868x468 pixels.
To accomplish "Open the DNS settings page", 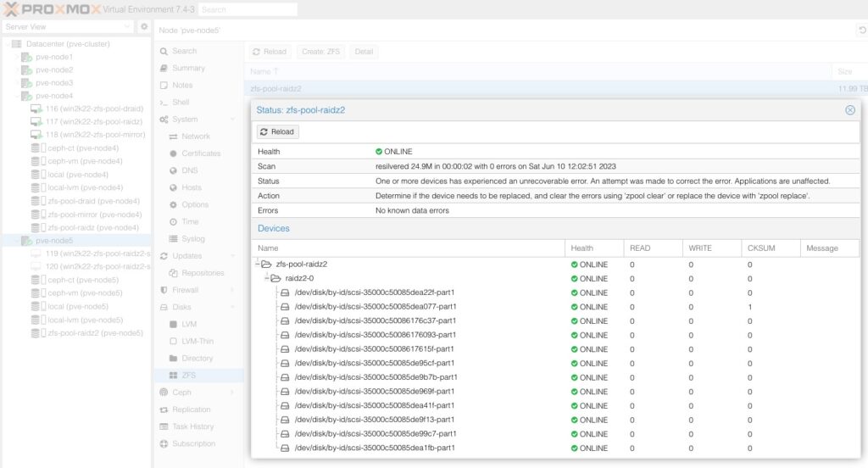I will (198, 170).
